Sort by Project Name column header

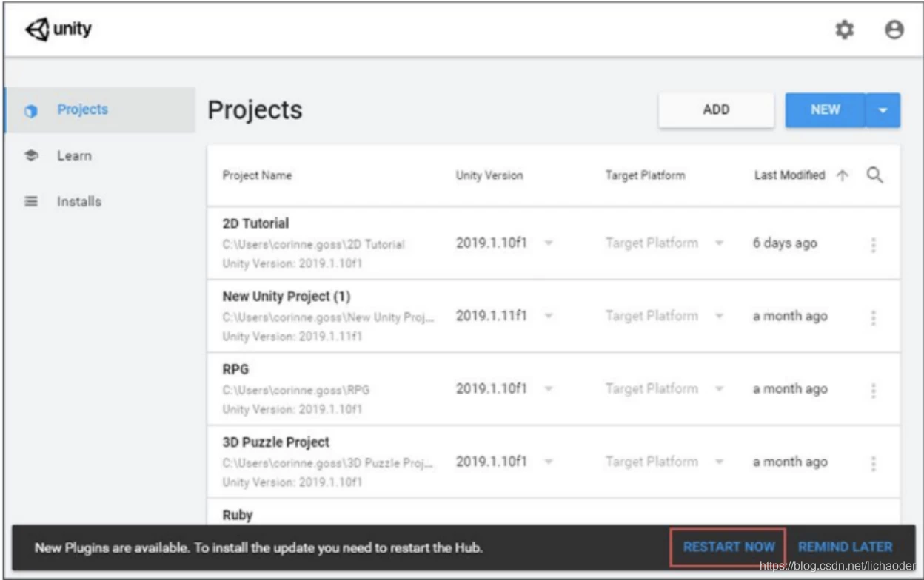(257, 175)
